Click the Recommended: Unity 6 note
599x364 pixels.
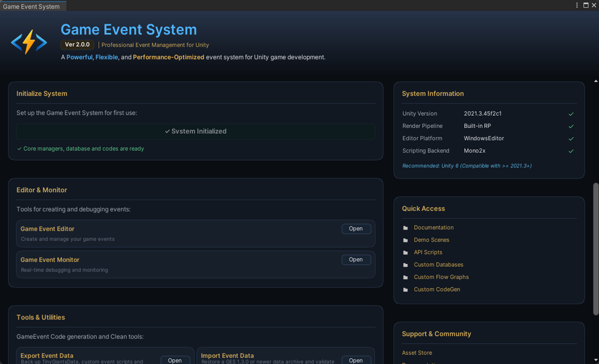(x=467, y=166)
